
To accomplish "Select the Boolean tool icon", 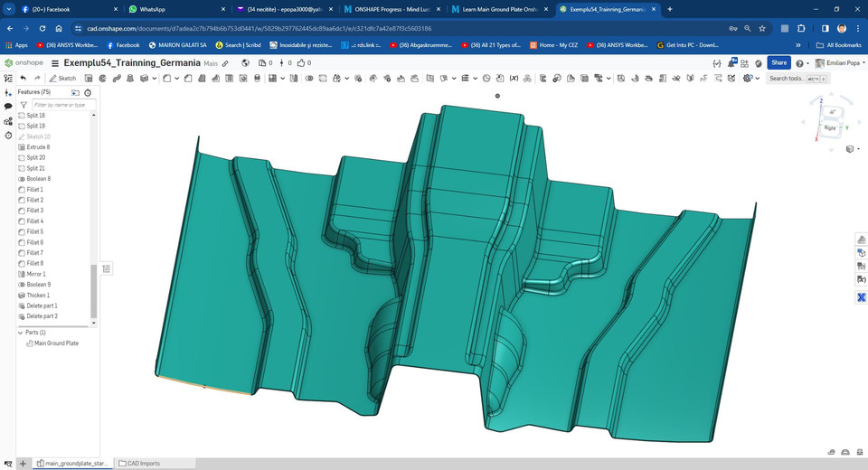I will [309, 78].
